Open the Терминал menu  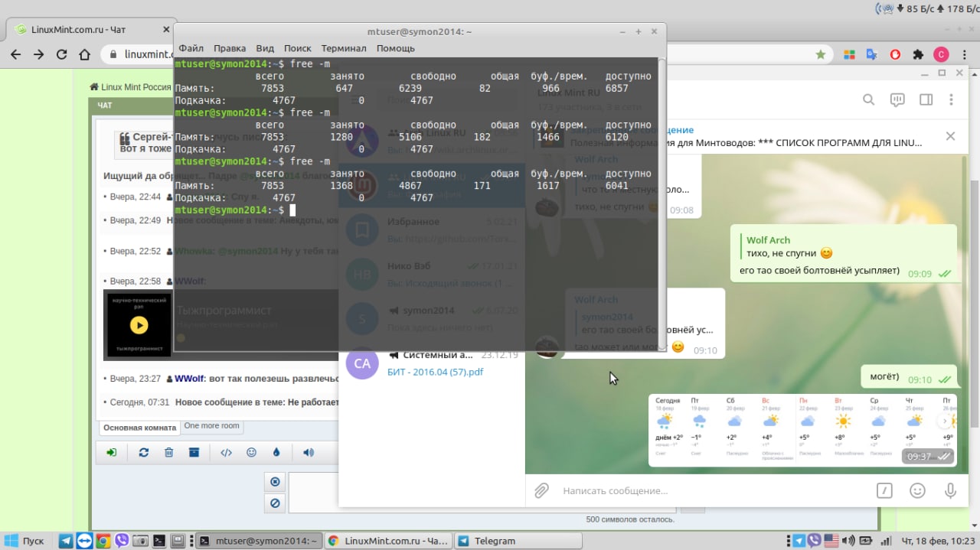click(x=344, y=48)
